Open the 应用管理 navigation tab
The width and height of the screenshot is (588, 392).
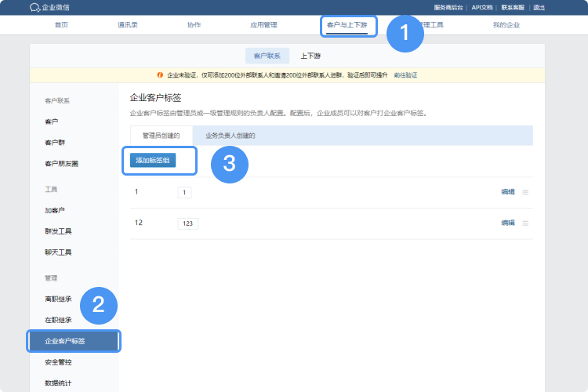tap(263, 25)
